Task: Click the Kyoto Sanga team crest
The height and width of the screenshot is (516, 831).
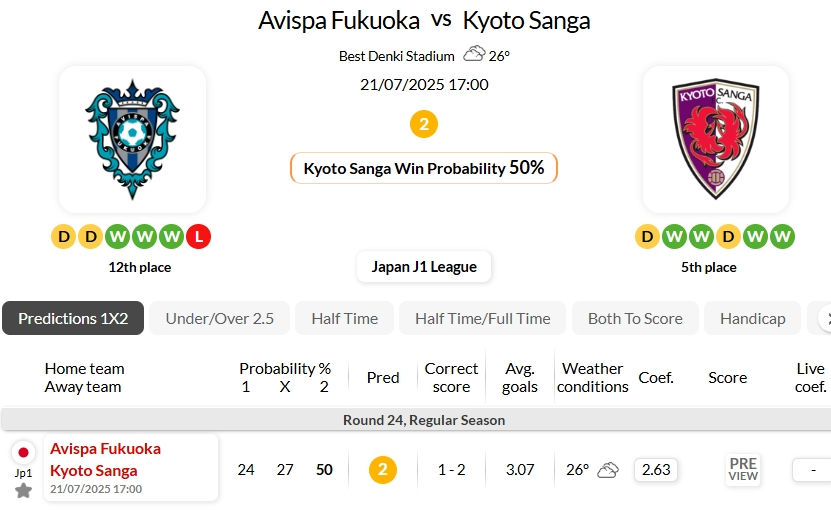Action: click(x=715, y=139)
